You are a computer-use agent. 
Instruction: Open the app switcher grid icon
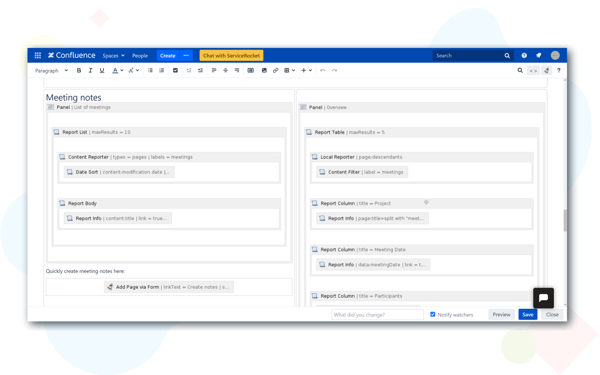pos(38,55)
